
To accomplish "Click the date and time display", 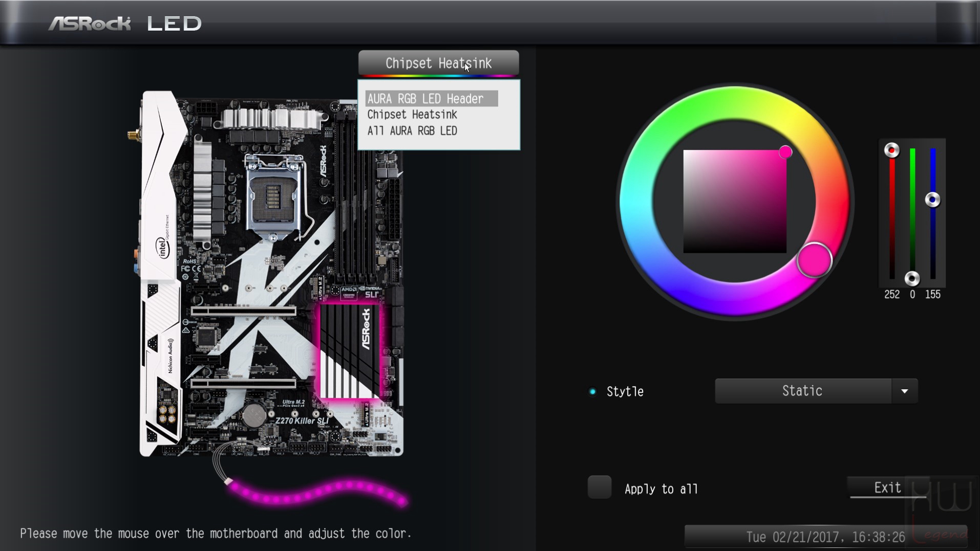I will tap(825, 537).
